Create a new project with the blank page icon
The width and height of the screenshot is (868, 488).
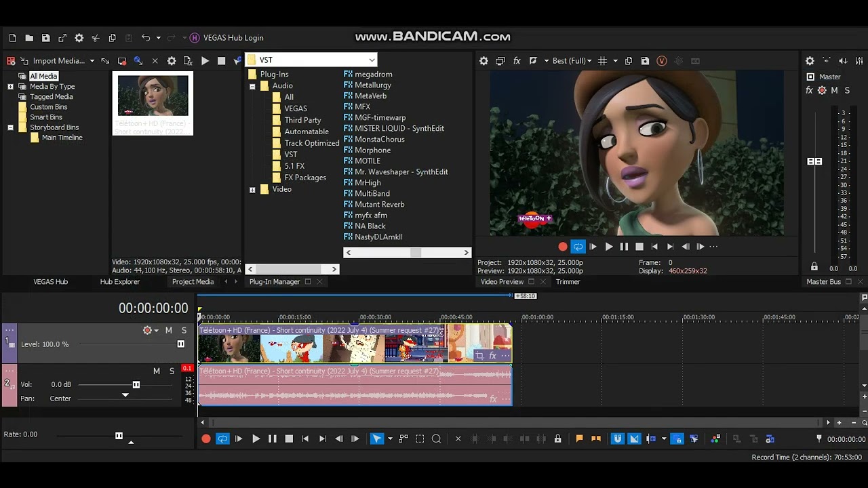click(x=13, y=38)
